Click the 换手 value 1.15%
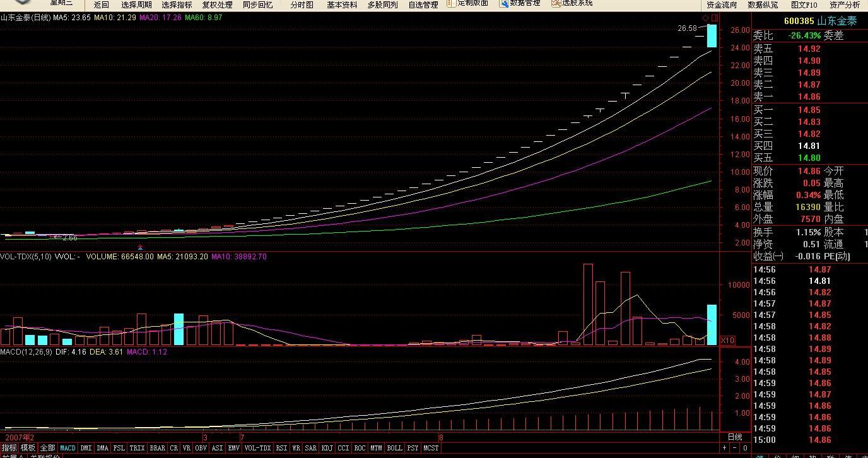 [808, 232]
